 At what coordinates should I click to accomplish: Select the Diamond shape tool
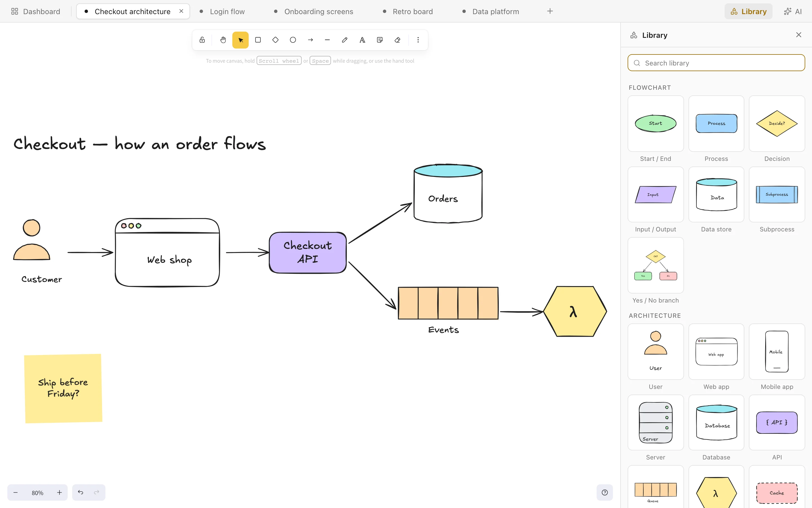click(x=275, y=40)
